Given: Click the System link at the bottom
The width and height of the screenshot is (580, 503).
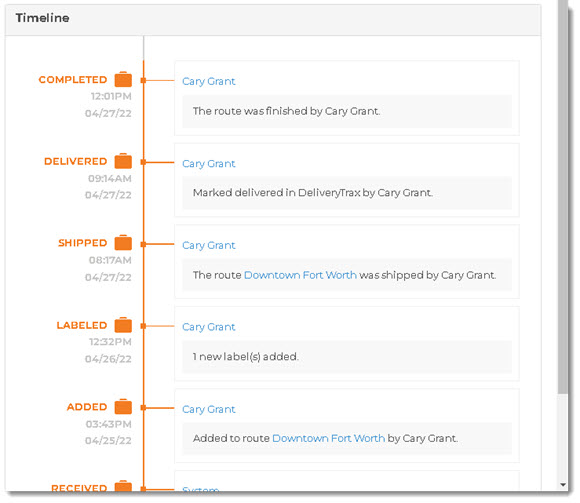Looking at the screenshot, I should [200, 489].
